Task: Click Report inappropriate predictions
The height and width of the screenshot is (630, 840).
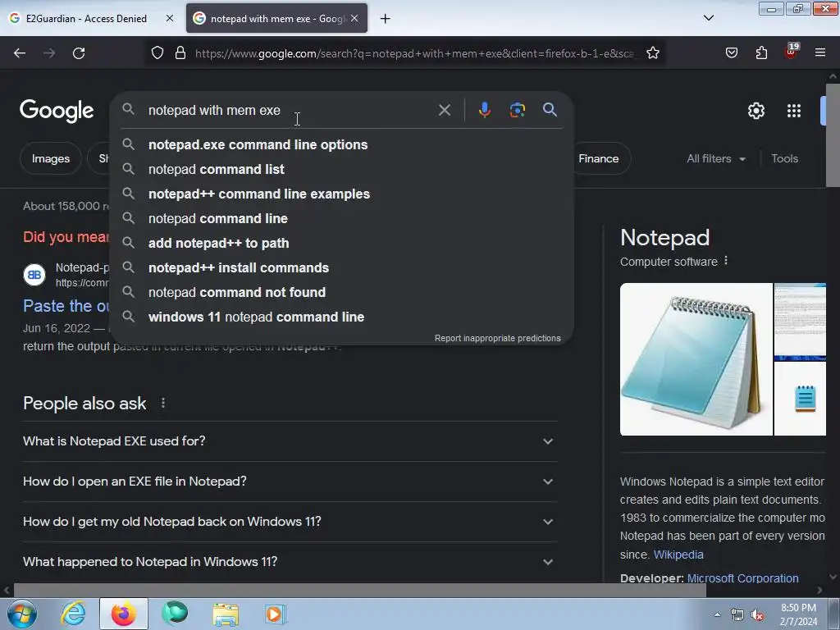Action: click(x=497, y=338)
